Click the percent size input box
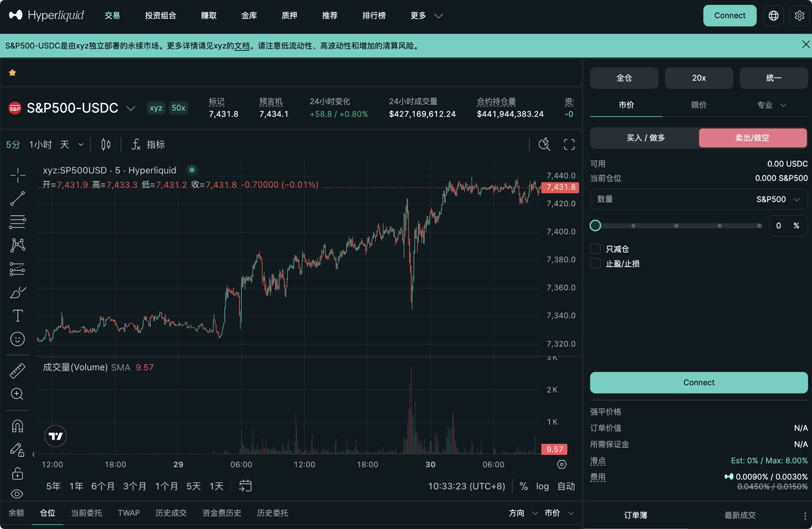Viewport: 812px width, 529px height. 788,226
